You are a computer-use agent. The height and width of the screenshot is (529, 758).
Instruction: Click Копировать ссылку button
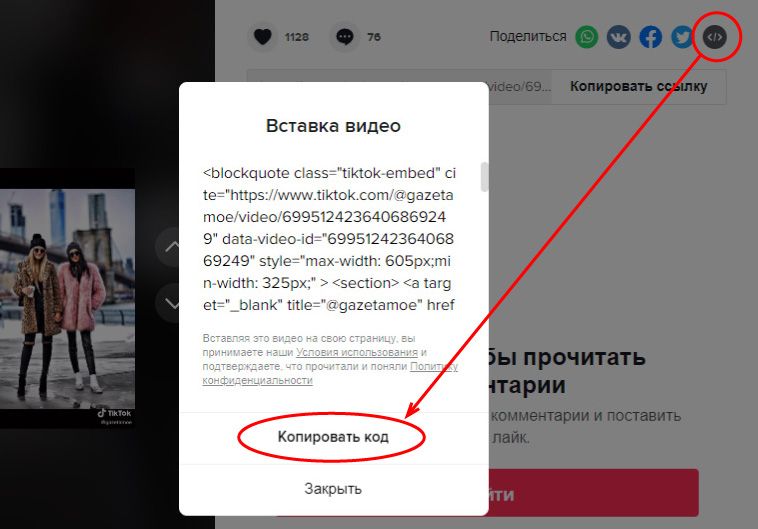(639, 87)
